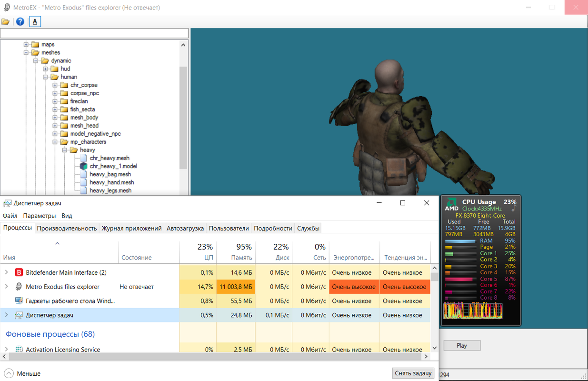
Task: Click the file tree vertical scrollbar
Action: [x=183, y=118]
